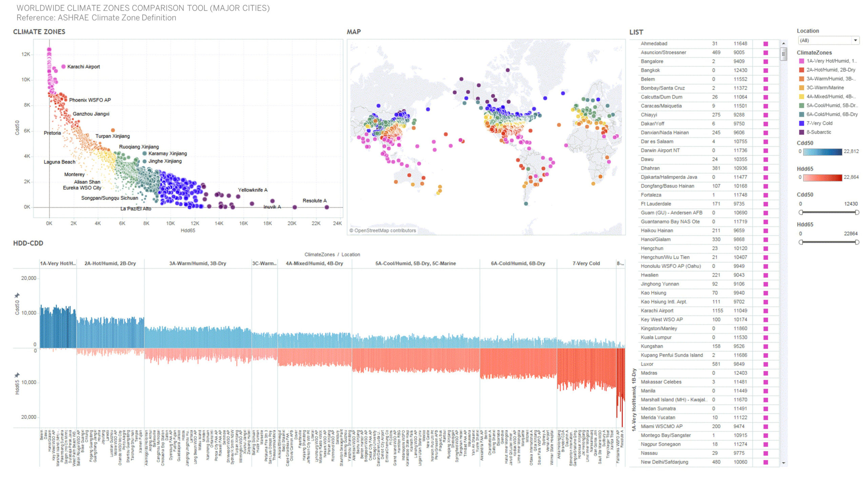This screenshot has width=868, height=492.
Task: Select the 3A-Warm/Humid, 3B-Dry column header
Action: point(198,263)
